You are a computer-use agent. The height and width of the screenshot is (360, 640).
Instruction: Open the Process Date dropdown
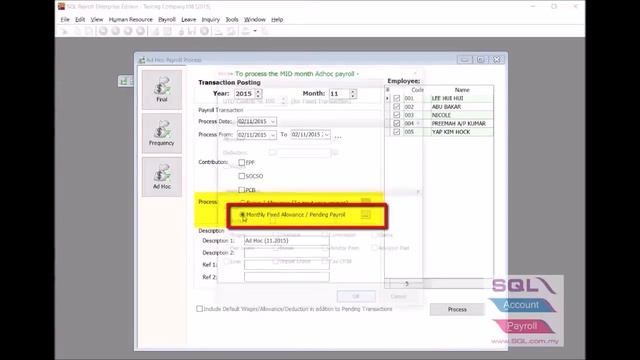point(273,122)
